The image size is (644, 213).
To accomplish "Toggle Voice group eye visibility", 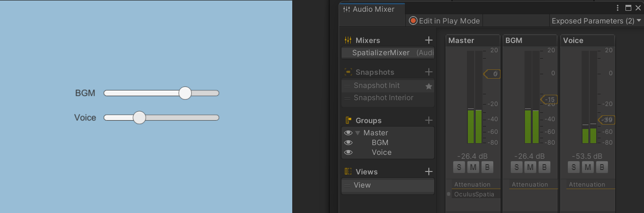I will point(348,152).
